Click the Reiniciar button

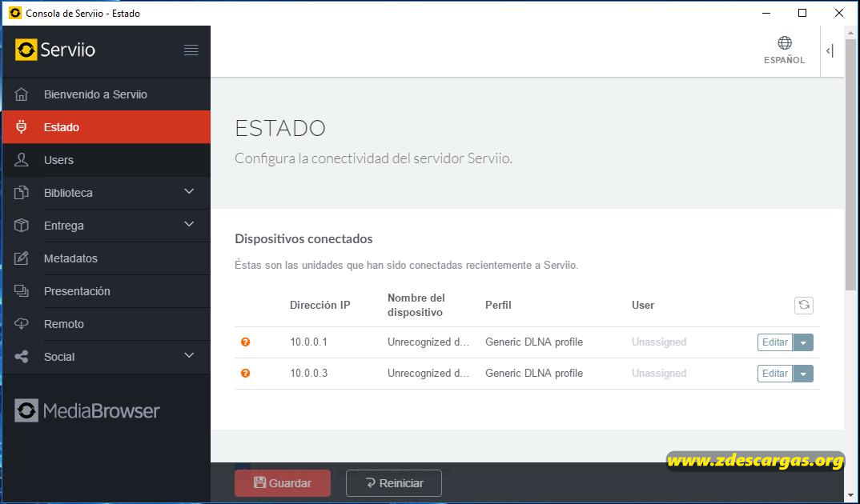[394, 483]
